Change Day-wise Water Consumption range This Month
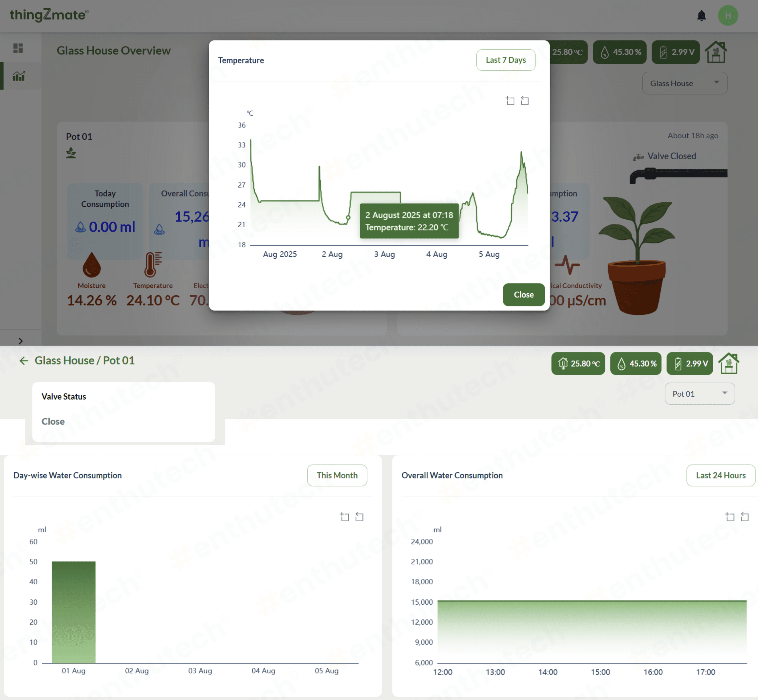The width and height of the screenshot is (758, 700). pyautogui.click(x=337, y=475)
